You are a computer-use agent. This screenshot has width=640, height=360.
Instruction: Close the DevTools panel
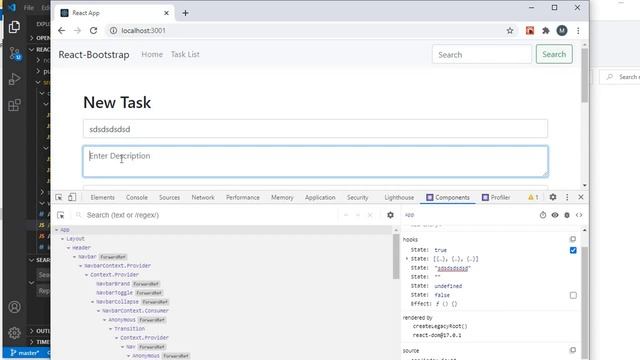click(x=581, y=197)
